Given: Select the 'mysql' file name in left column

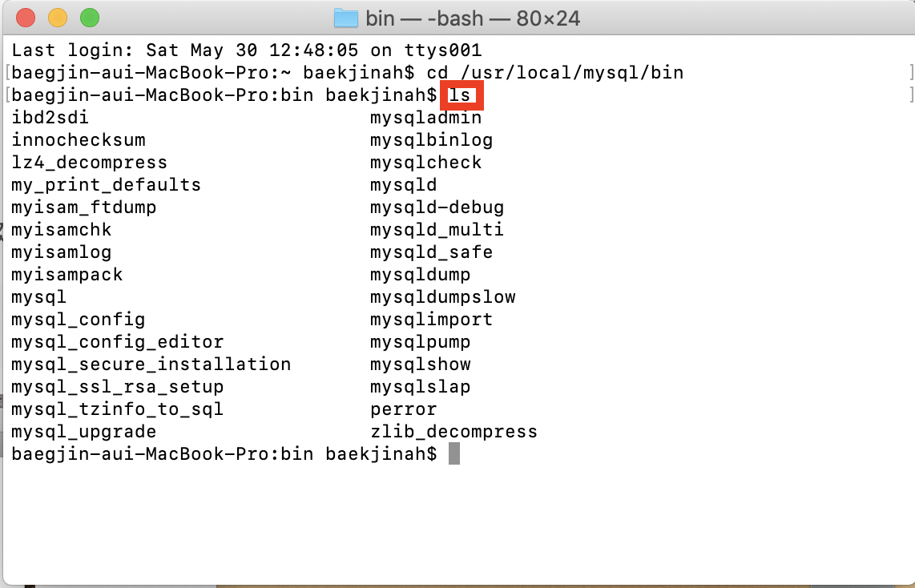Looking at the screenshot, I should click(39, 297).
